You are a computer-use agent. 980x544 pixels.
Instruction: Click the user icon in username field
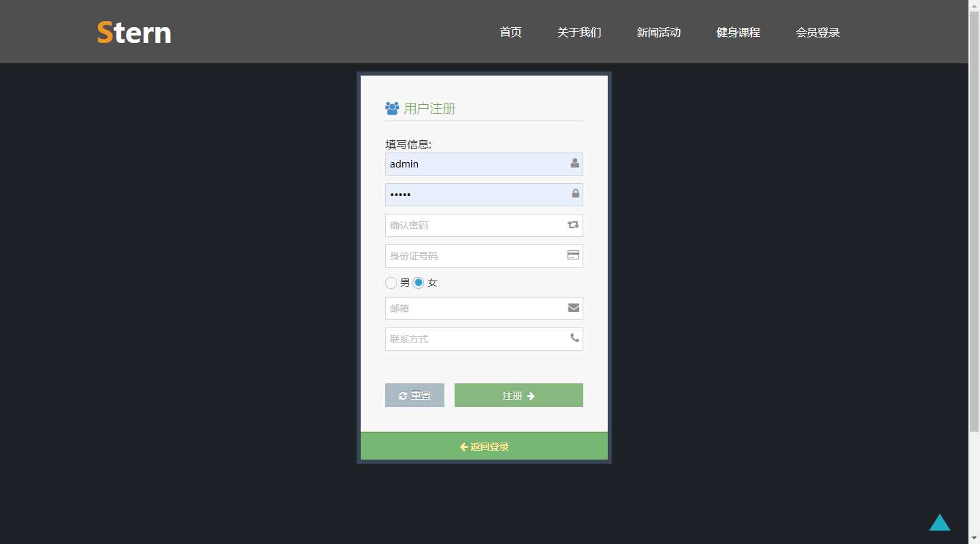point(575,163)
